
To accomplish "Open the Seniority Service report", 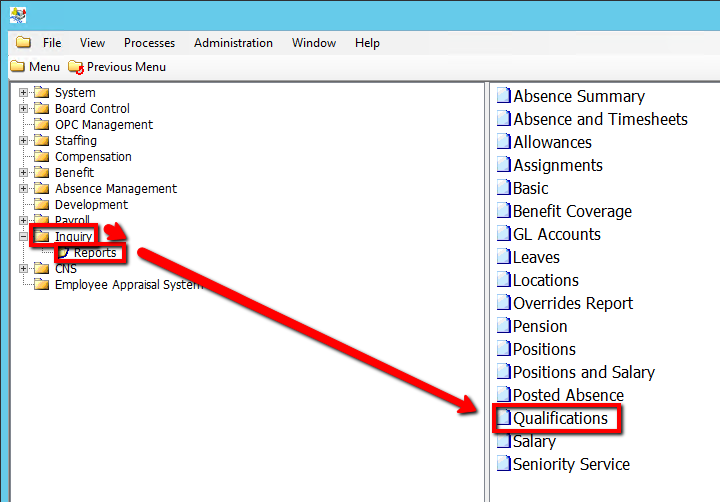I will [571, 464].
